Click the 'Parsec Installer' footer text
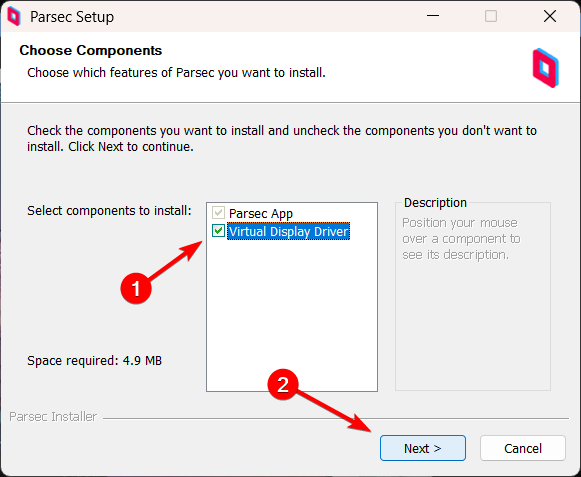Image resolution: width=581 pixels, height=477 pixels. pyautogui.click(x=53, y=417)
